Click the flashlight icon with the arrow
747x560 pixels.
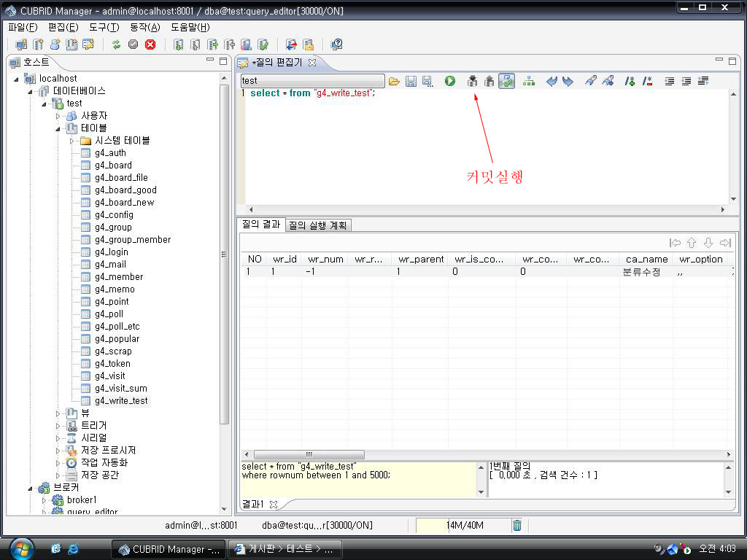[608, 81]
